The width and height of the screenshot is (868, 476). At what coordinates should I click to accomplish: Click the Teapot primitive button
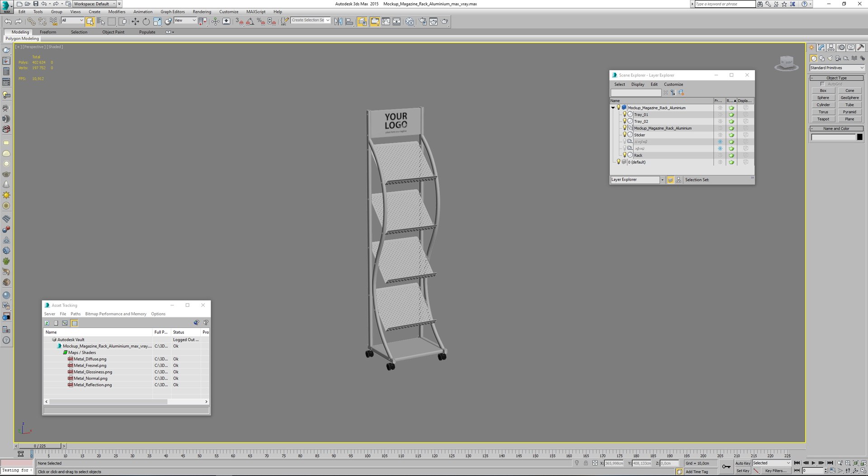click(823, 119)
